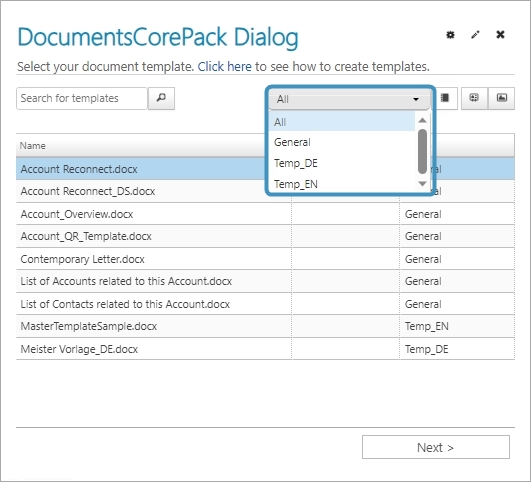Screen dimensions: 531x482
Task: Open the settings gear icon
Action: 450,35
